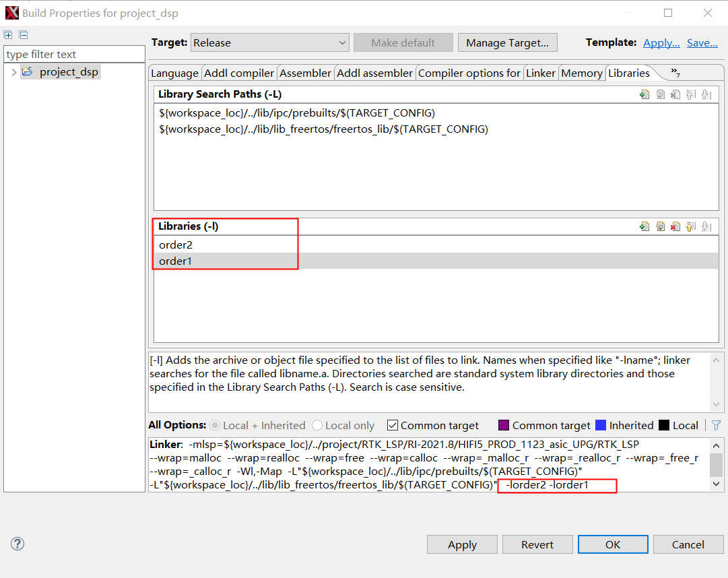Click Move Up arrow in Libraries (-l) toolbar
This screenshot has width=728, height=578.
pos(690,226)
